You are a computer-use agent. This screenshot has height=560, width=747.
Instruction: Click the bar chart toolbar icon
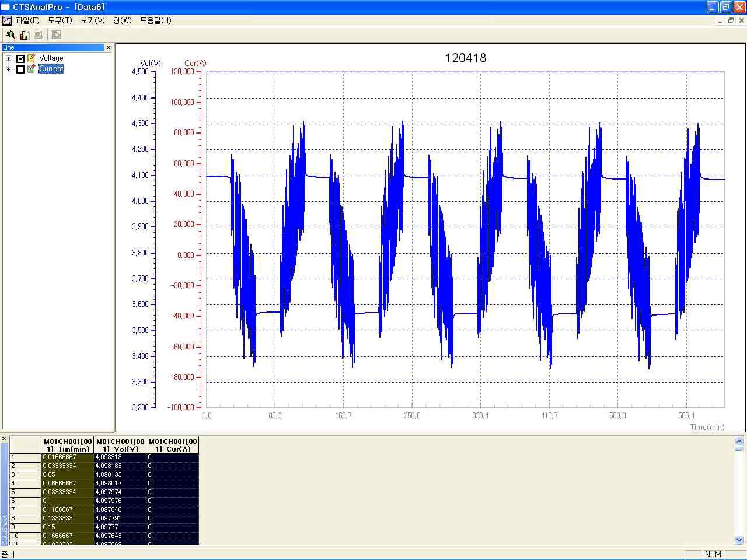25,34
